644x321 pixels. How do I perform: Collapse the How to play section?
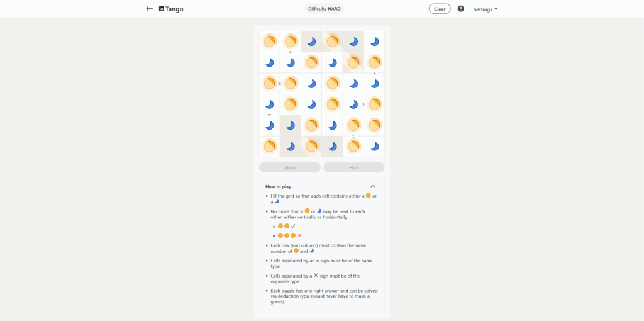(x=373, y=186)
